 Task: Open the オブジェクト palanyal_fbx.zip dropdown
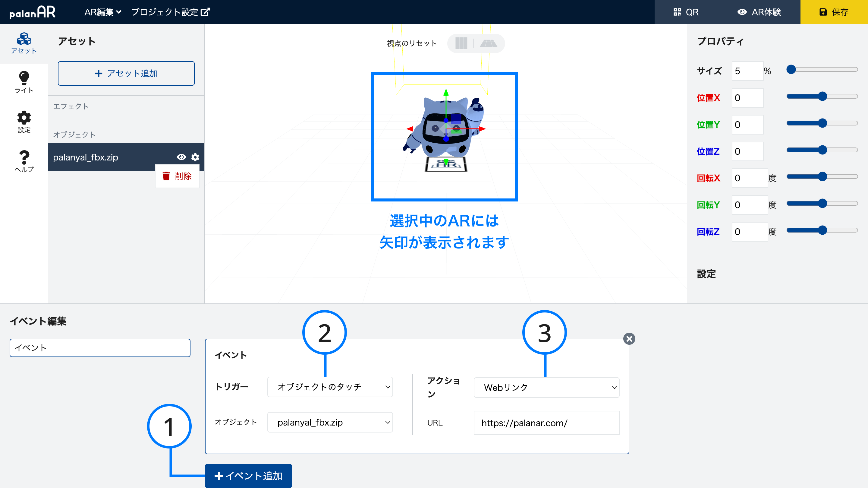pos(330,422)
